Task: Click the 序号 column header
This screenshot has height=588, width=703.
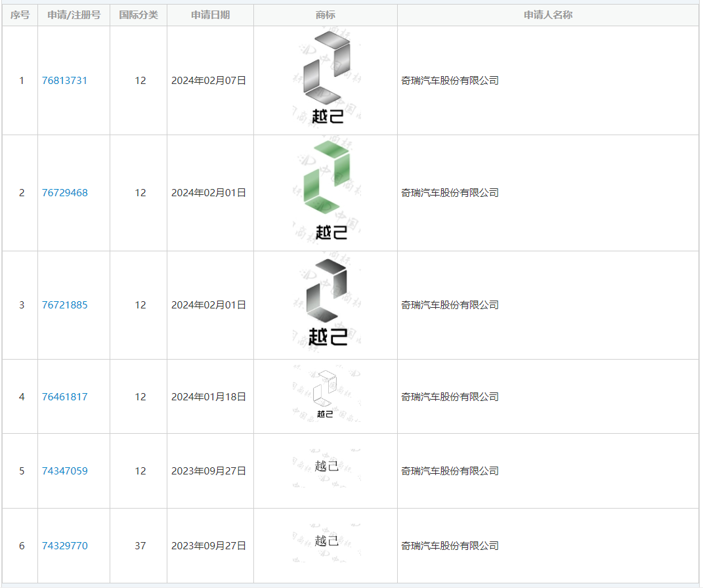Action: (20, 15)
